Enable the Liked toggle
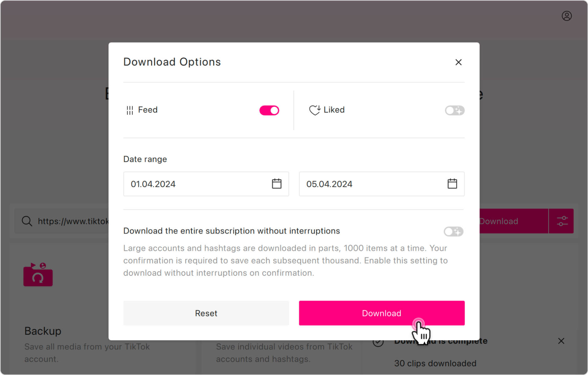Viewport: 588px width, 375px height. 454,110
